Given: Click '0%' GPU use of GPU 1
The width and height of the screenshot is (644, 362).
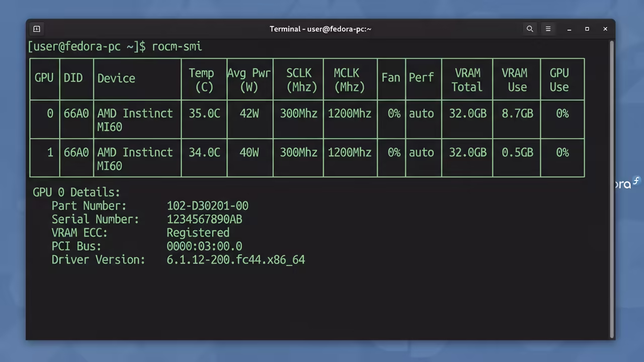Looking at the screenshot, I should [562, 152].
